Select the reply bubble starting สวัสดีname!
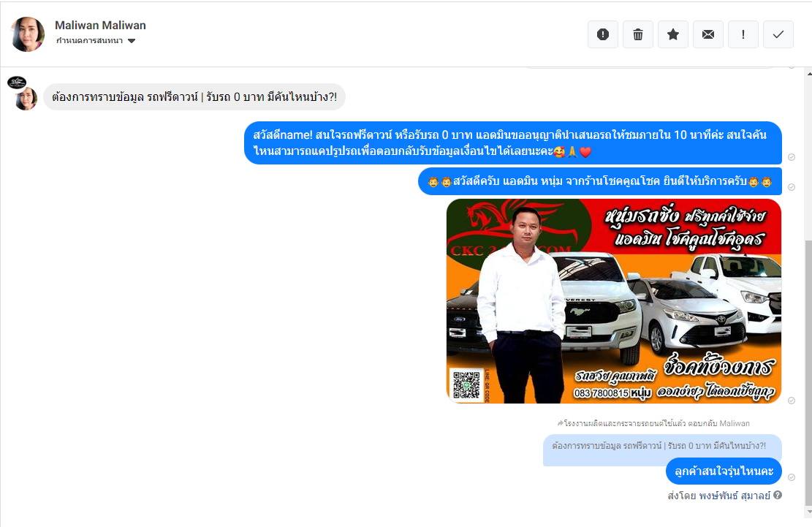 coord(512,143)
